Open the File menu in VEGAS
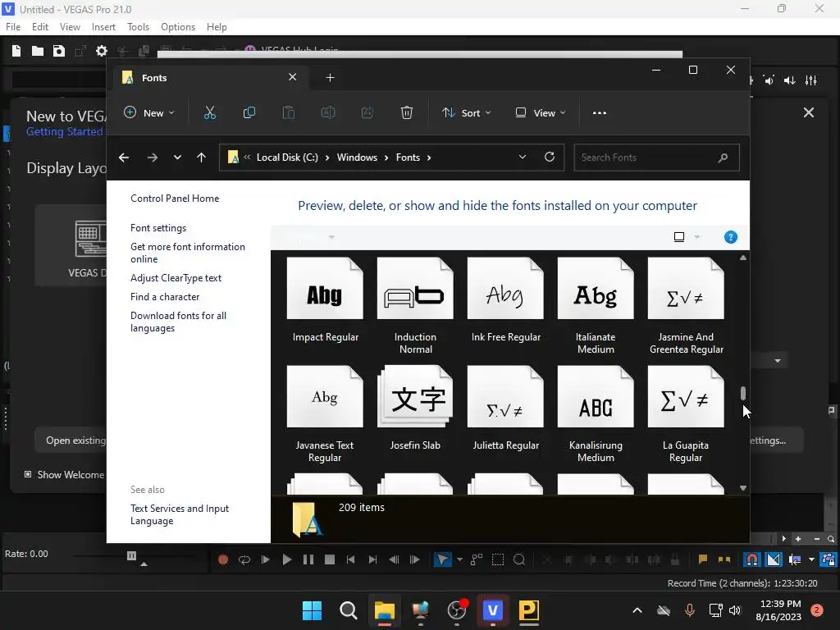The image size is (840, 630). coord(13,27)
